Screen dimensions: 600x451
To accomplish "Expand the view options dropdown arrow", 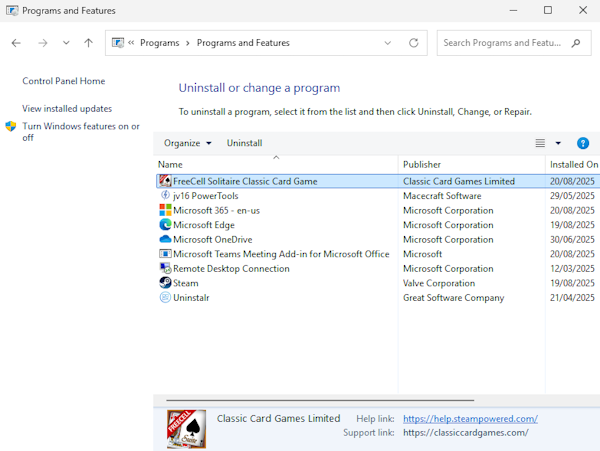I will (x=558, y=143).
